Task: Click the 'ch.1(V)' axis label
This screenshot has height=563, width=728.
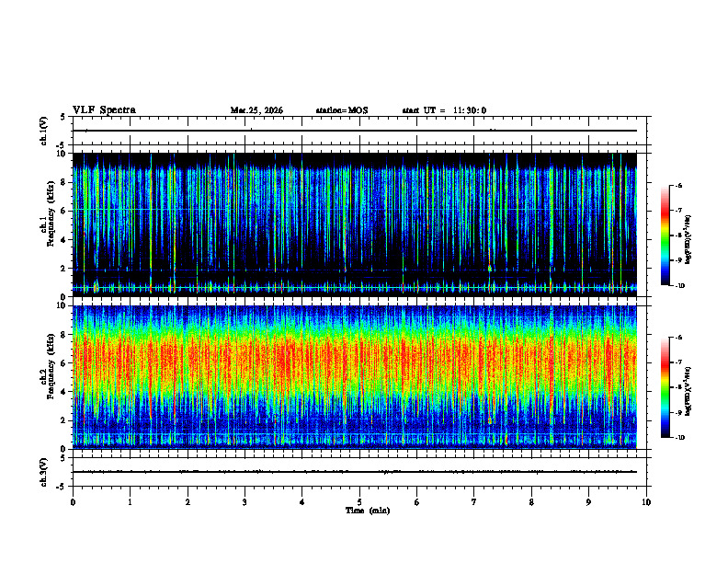Action: pyautogui.click(x=43, y=131)
